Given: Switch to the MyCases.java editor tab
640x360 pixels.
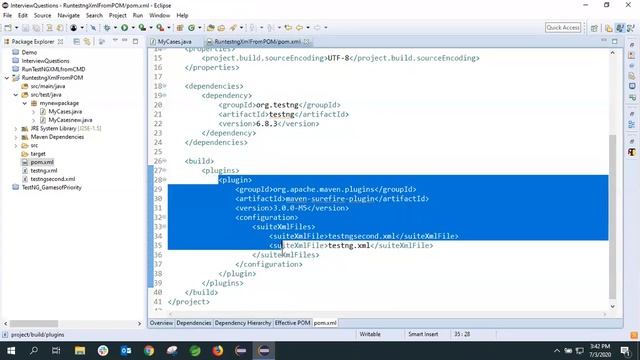Looking at the screenshot, I should pyautogui.click(x=174, y=42).
